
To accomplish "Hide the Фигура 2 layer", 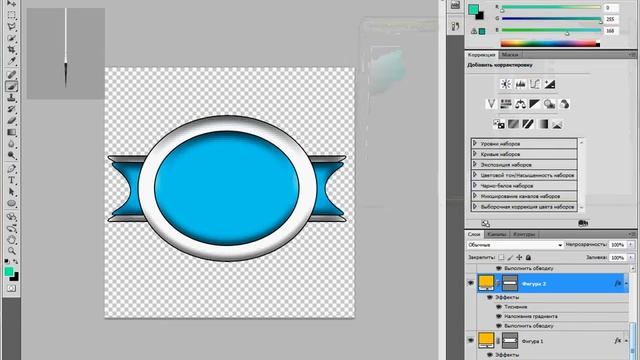I will click(471, 283).
